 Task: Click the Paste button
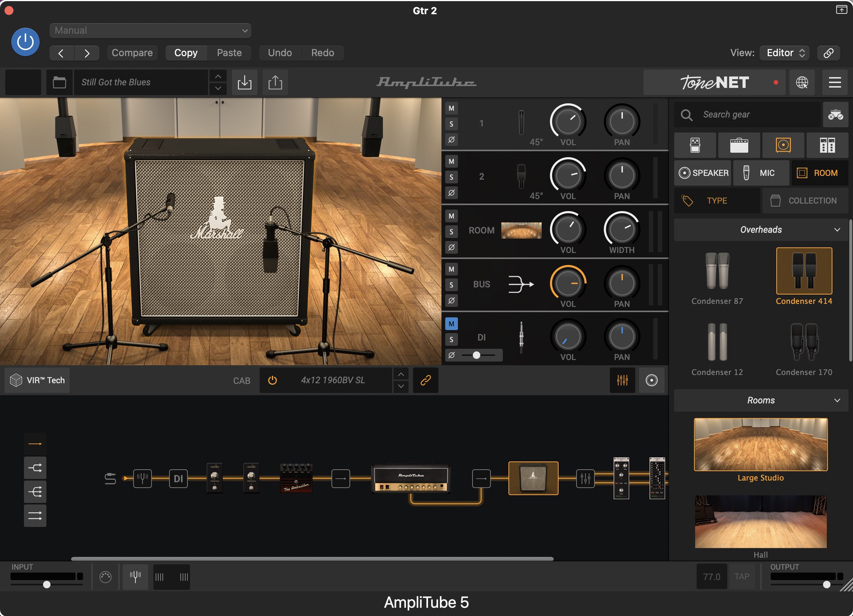(x=229, y=53)
